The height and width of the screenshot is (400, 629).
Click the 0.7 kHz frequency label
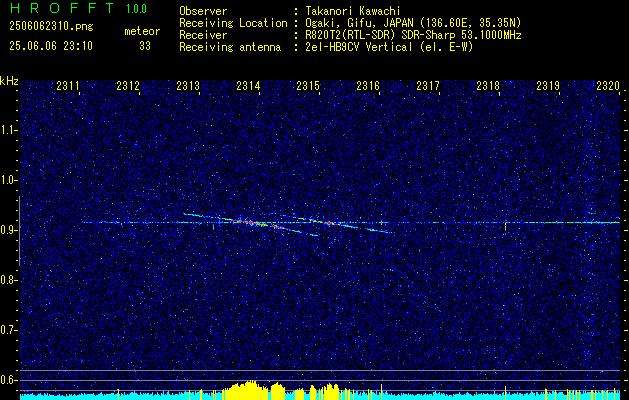point(8,330)
